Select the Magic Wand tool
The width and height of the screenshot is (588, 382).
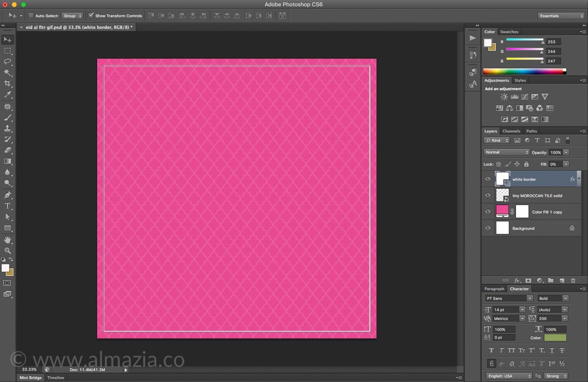[x=8, y=73]
